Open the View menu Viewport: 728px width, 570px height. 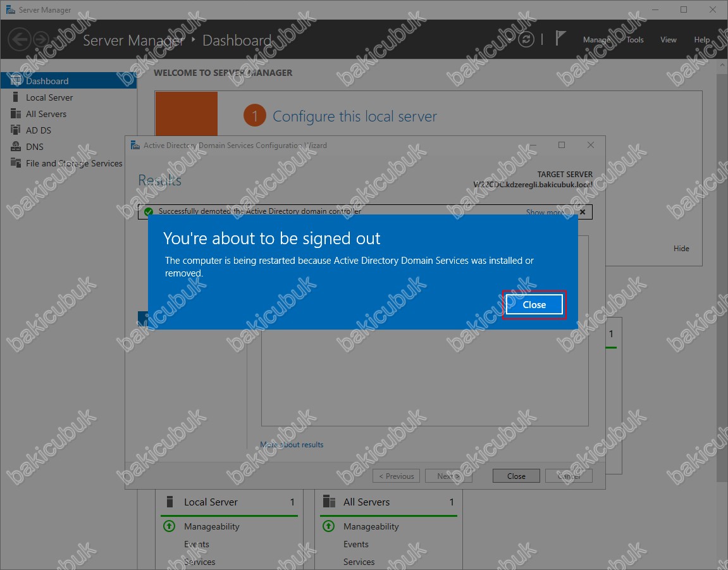(668, 40)
